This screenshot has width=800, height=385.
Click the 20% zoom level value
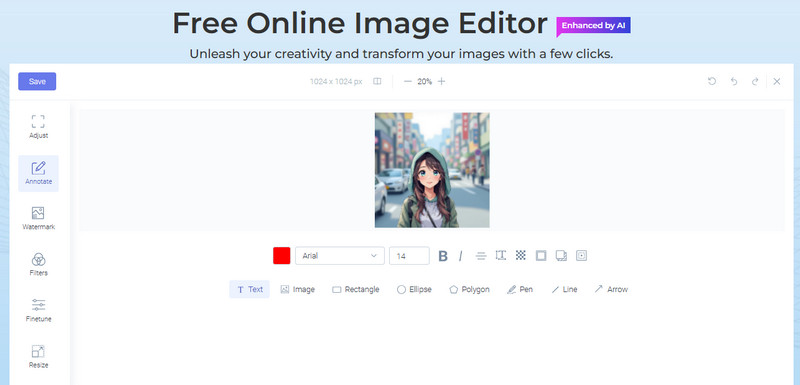[424, 82]
